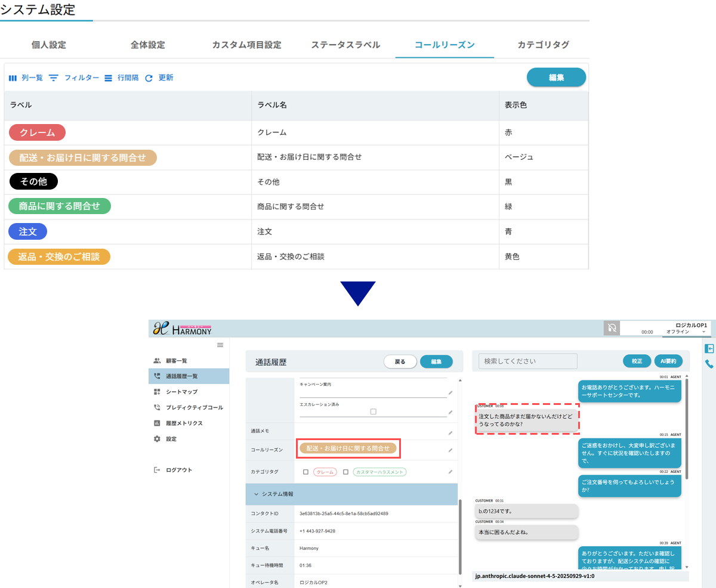Toggle the エスカレーション済み checkbox

coord(374,411)
